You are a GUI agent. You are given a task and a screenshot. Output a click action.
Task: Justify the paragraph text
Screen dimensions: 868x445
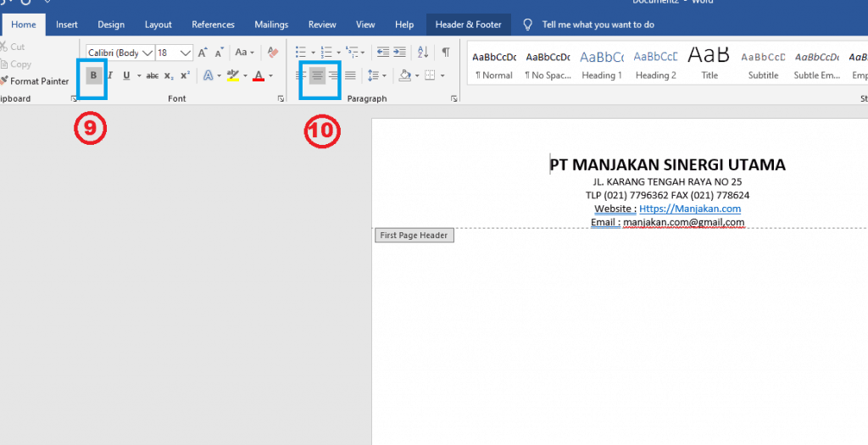click(x=350, y=75)
